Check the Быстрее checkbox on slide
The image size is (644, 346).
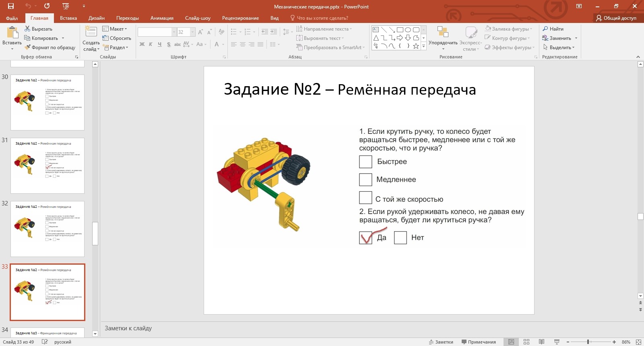point(365,162)
